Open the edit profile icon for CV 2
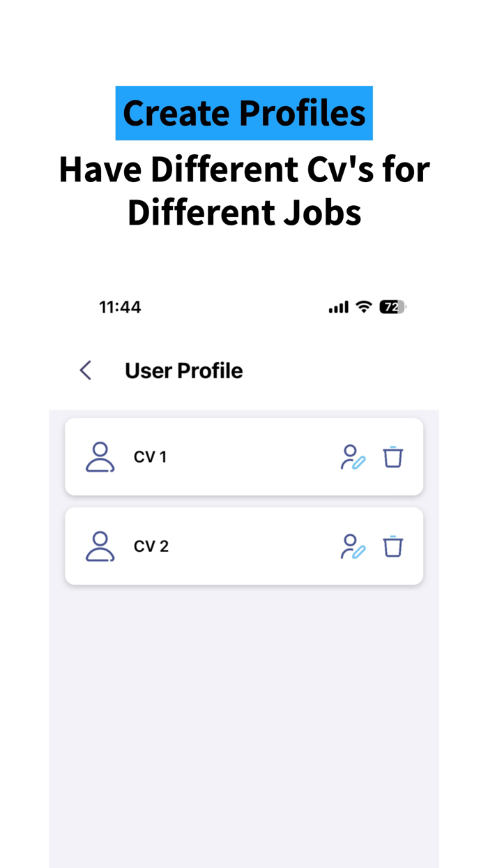488x868 pixels. [353, 546]
